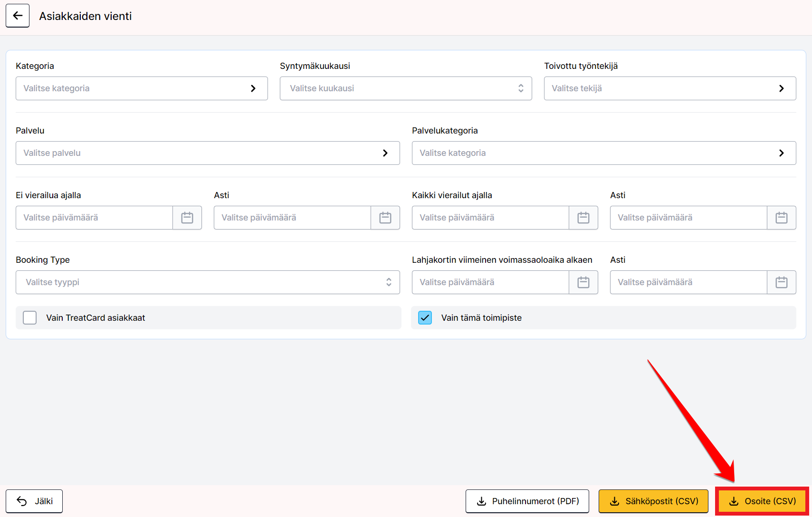Focus the Asti field next to Lahjakortin voimassaoloaika

(688, 282)
